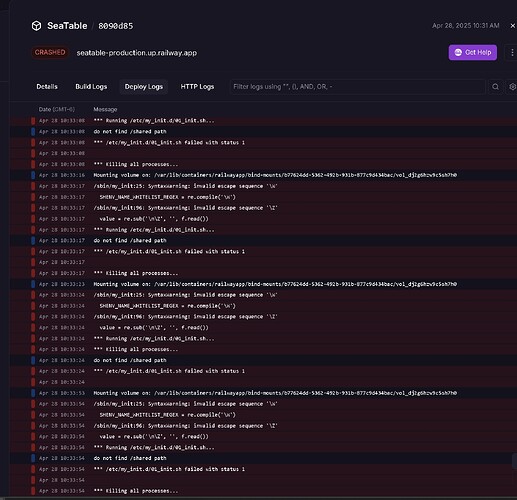Click the Date (GMT-6) column header

[57, 109]
